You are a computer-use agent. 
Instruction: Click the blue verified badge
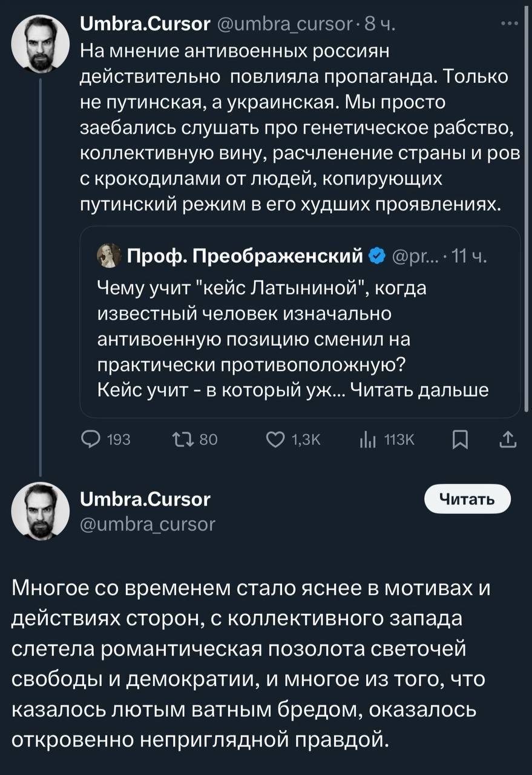pyautogui.click(x=375, y=257)
